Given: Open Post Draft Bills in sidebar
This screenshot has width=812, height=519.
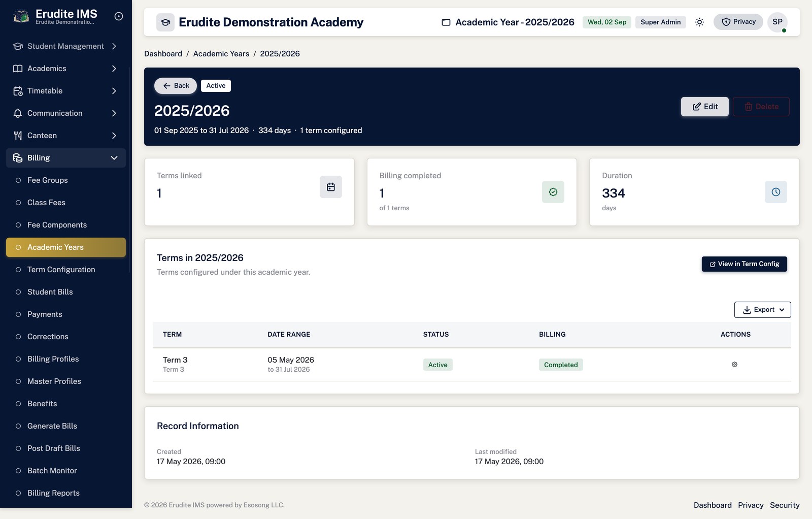Looking at the screenshot, I should (66, 448).
